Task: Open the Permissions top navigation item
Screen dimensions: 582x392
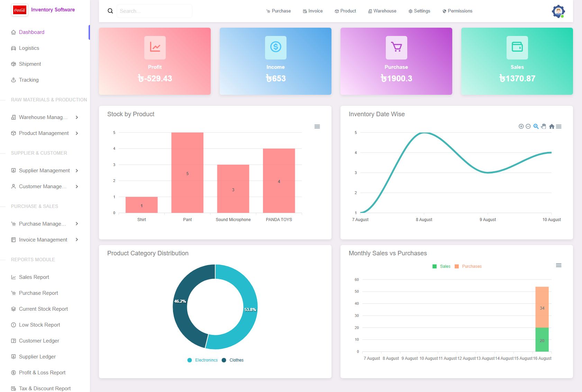Action: (457, 11)
